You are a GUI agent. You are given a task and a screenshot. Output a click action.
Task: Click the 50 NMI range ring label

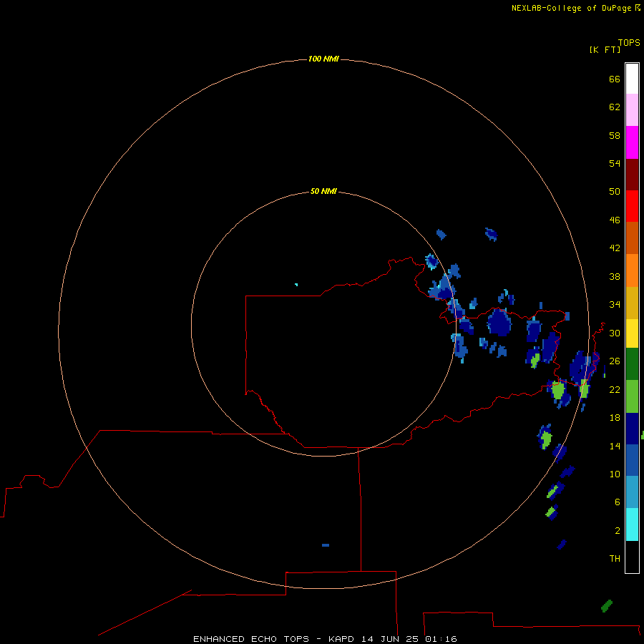tap(323, 191)
